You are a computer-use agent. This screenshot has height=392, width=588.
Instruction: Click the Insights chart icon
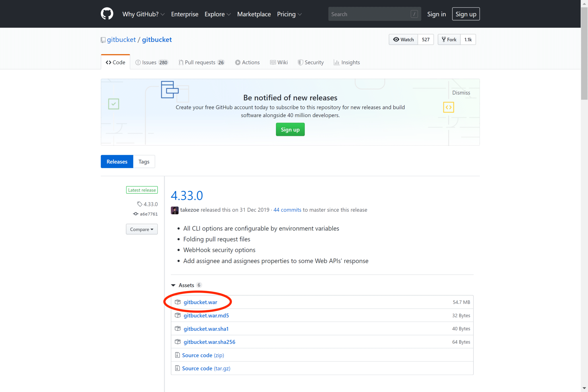coord(336,62)
